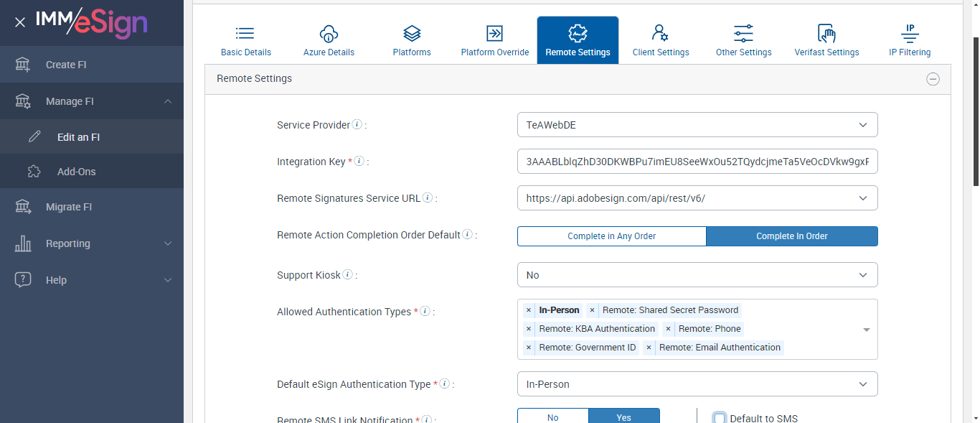Collapse the Remote Settings panel
The image size is (980, 423).
[x=933, y=79]
